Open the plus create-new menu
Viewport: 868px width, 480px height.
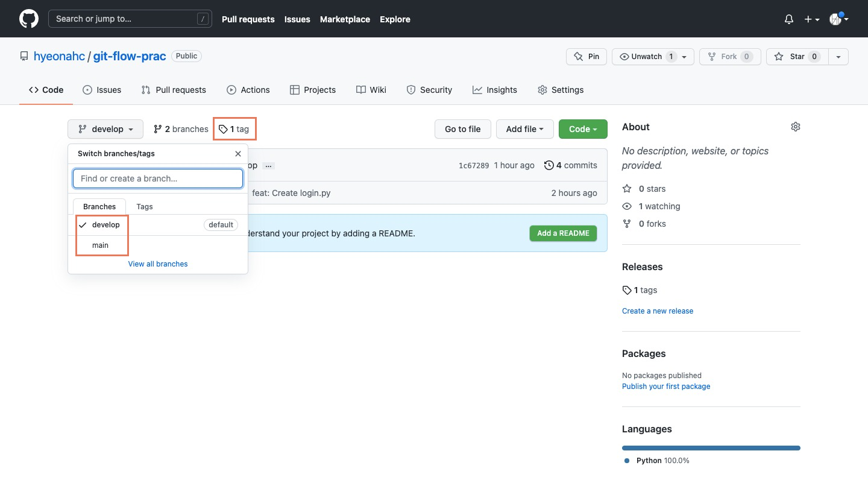point(811,19)
